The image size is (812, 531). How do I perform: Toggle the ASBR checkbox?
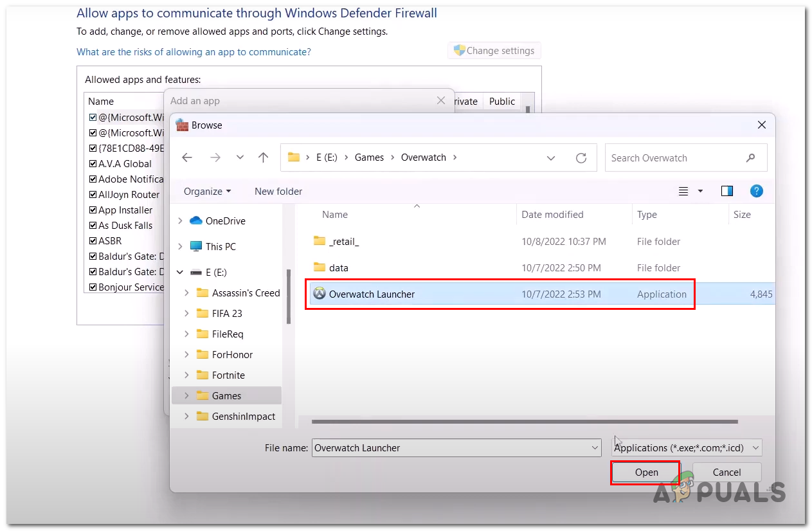(x=93, y=240)
